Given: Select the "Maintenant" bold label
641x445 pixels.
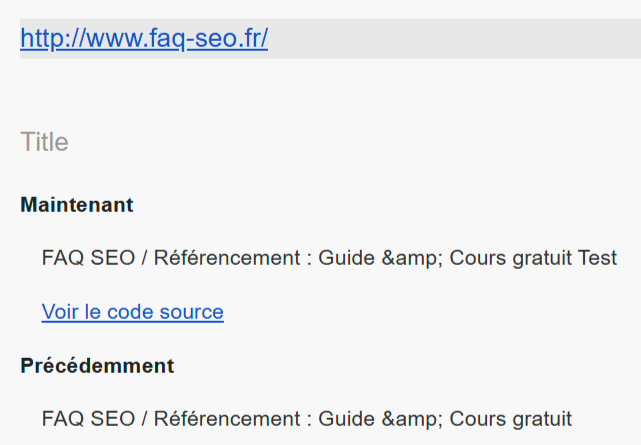Looking at the screenshot, I should click(77, 205).
